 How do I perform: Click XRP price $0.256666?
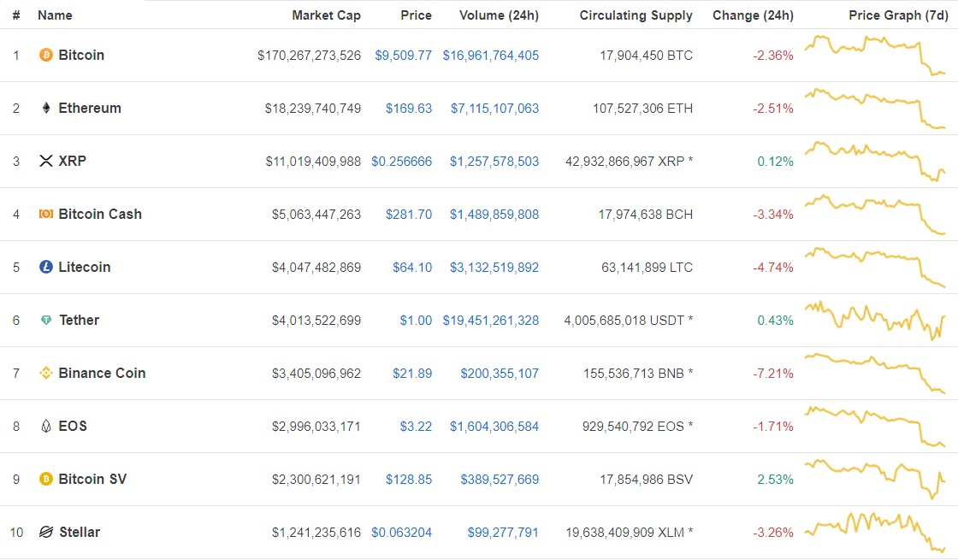[x=401, y=162]
